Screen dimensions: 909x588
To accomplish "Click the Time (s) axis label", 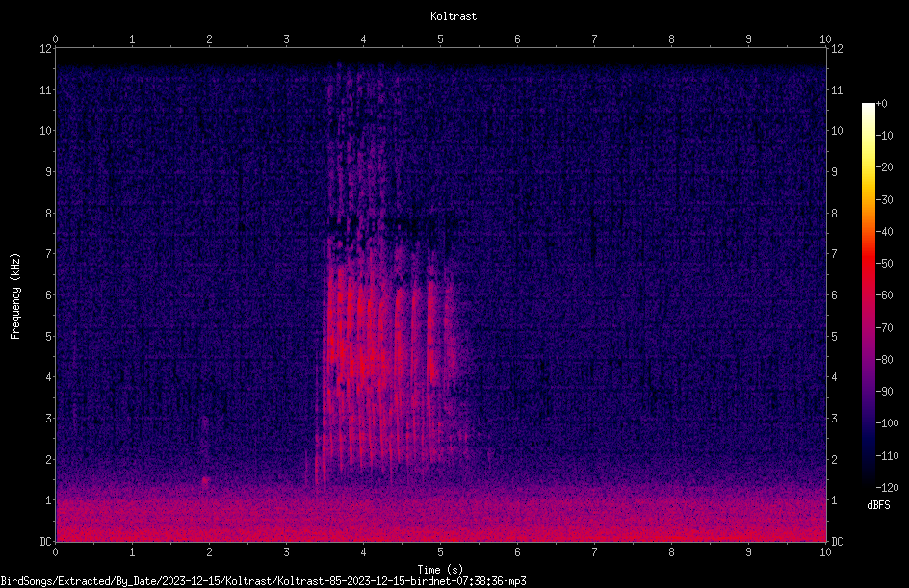I will tap(440, 570).
